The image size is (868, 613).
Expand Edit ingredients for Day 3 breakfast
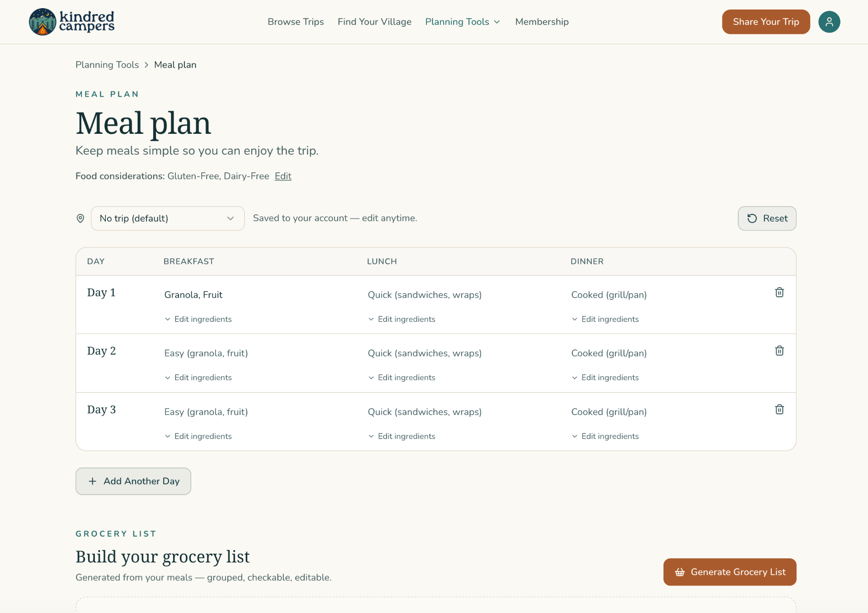point(198,436)
